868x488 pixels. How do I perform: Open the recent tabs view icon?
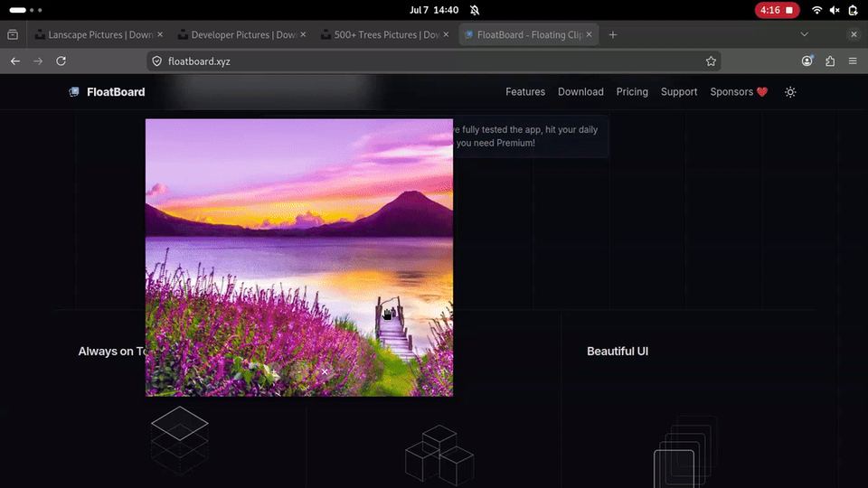13,35
